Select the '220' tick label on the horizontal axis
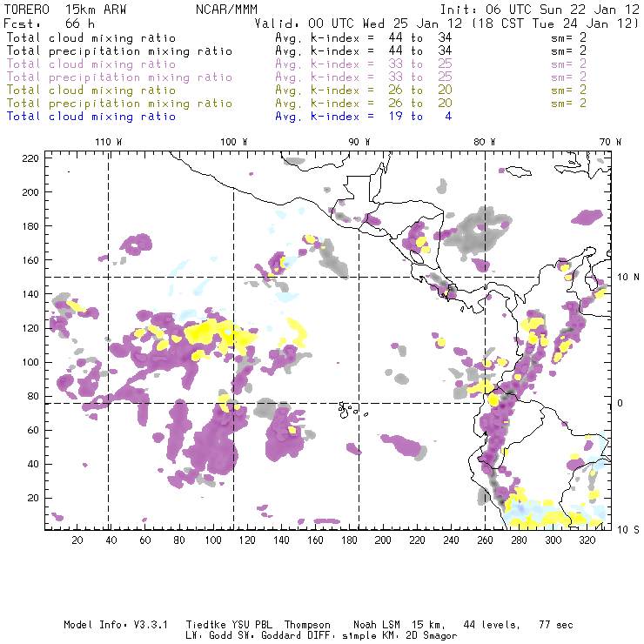This screenshot has width=644, height=644. (417, 540)
